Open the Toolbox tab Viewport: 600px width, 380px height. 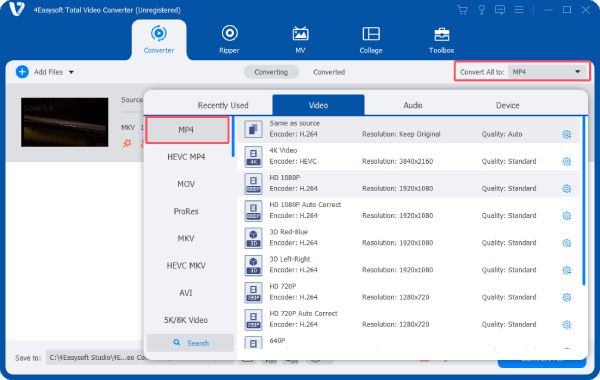coord(442,40)
